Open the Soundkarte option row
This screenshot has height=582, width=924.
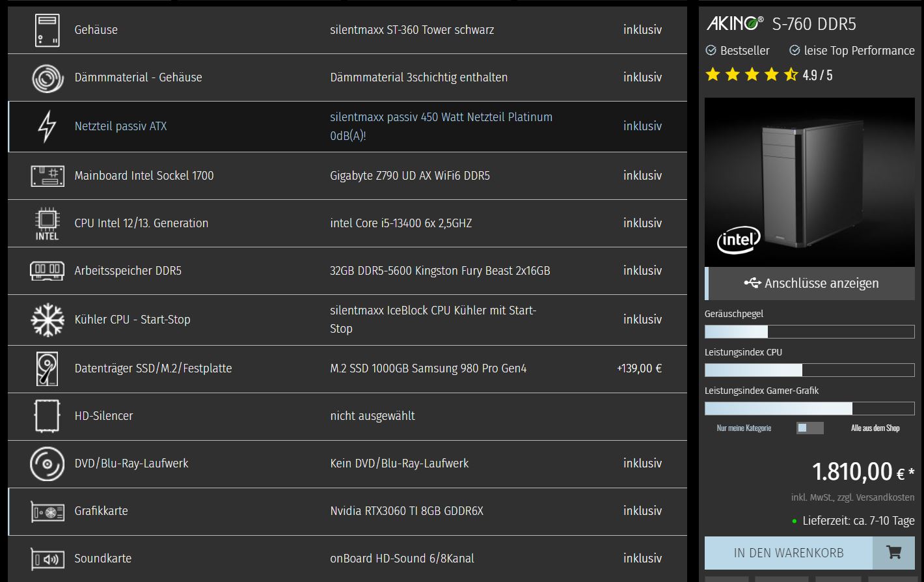coord(347,559)
